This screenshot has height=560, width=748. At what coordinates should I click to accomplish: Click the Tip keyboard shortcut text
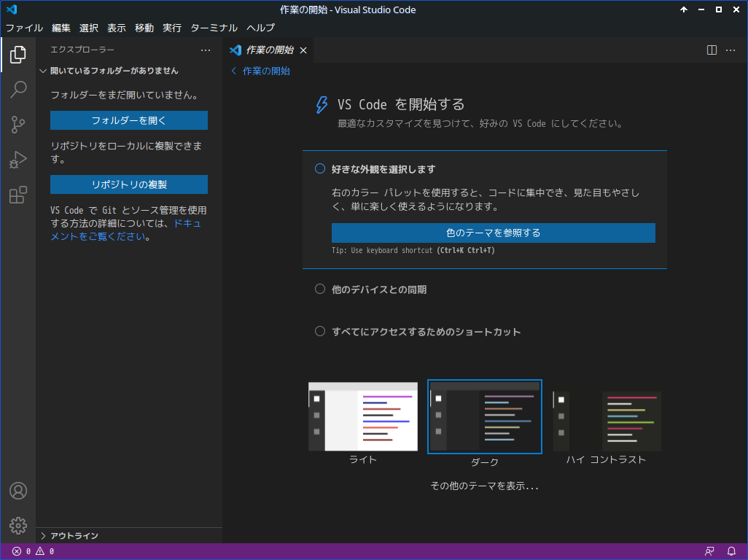pyautogui.click(x=413, y=250)
